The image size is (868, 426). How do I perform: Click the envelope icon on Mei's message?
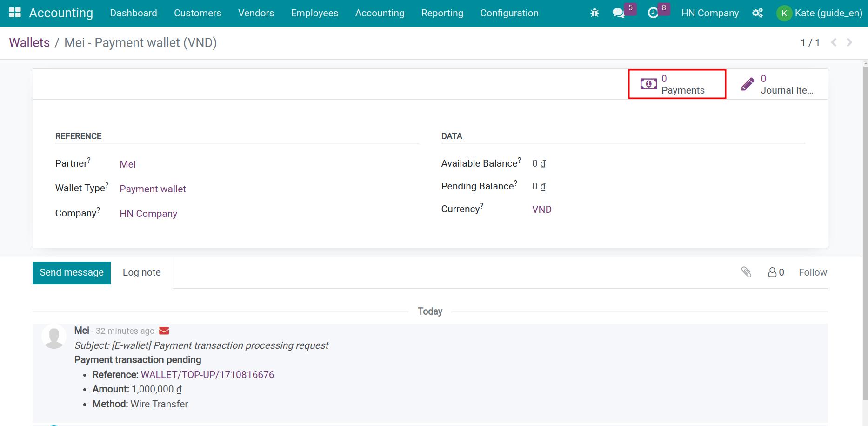coord(164,331)
